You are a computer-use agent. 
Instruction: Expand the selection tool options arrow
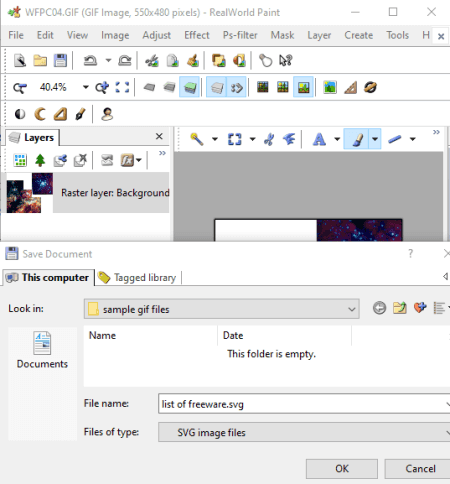click(x=252, y=139)
